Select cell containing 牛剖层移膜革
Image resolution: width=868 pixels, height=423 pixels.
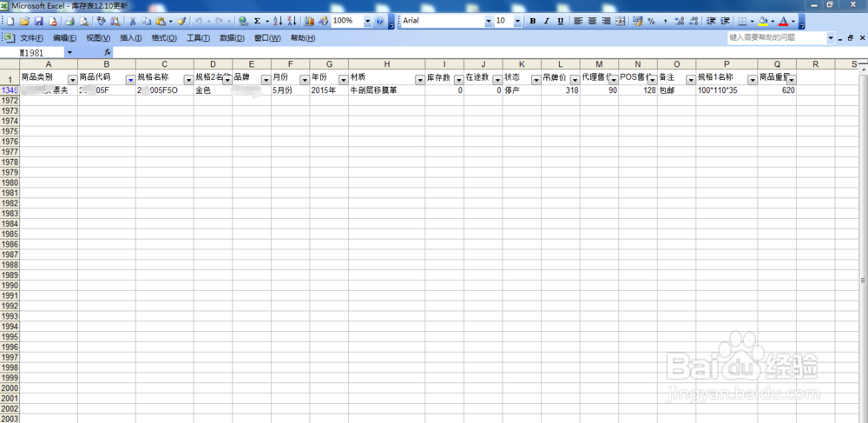click(x=387, y=89)
